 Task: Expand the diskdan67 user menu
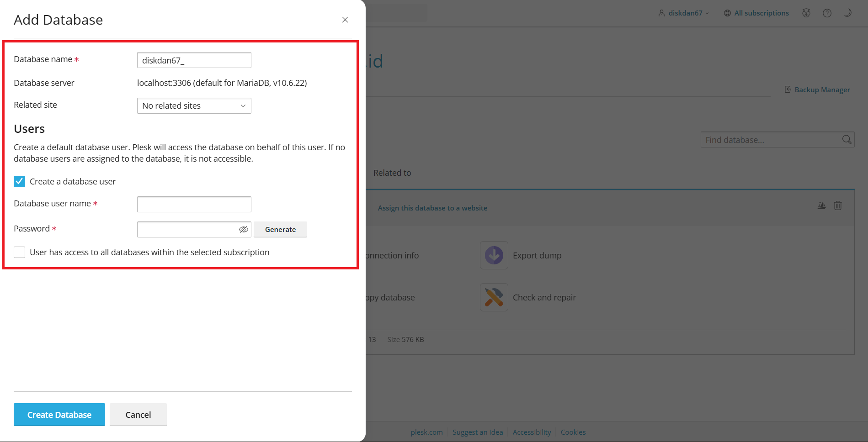(x=684, y=13)
